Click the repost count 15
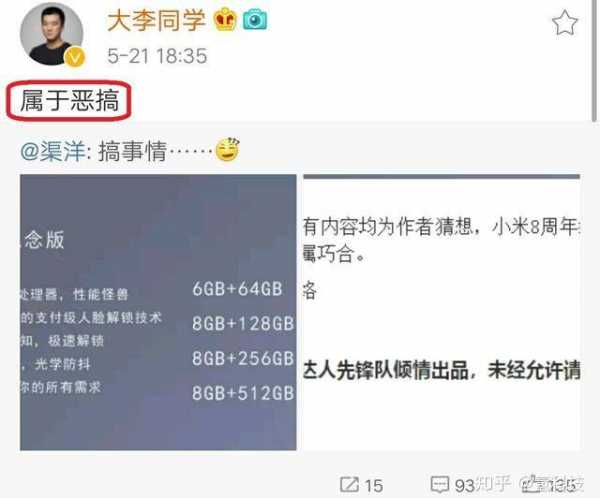Screen dimensions: 600x498 (373, 486)
